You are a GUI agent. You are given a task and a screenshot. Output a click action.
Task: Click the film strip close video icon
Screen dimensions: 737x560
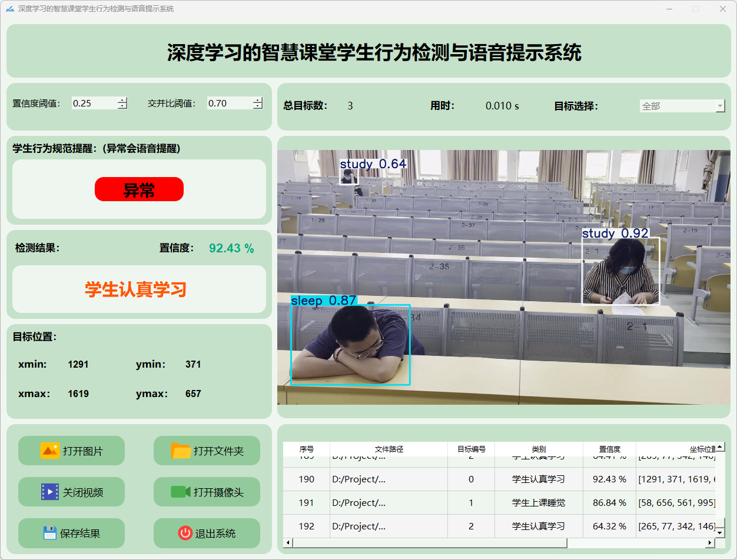point(50,492)
